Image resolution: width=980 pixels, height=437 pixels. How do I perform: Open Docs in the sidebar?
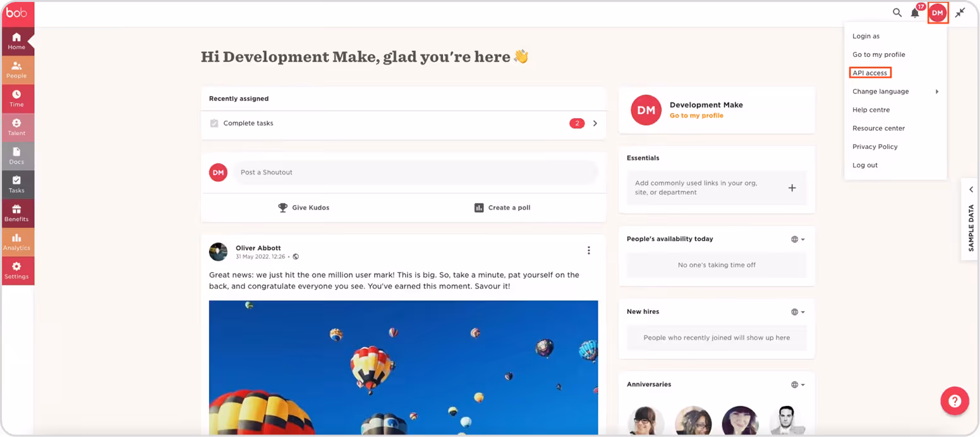17,156
